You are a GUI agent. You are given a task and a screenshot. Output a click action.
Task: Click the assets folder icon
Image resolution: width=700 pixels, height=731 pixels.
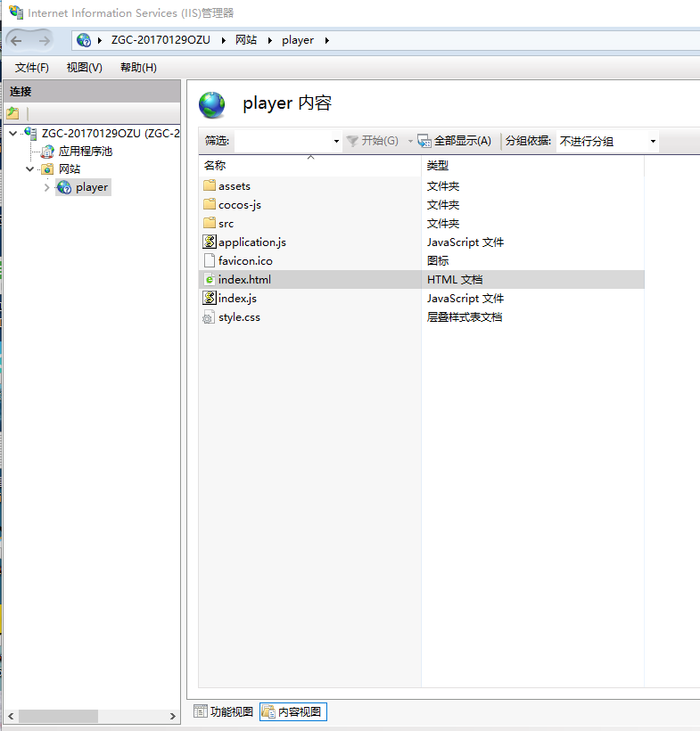pos(210,185)
